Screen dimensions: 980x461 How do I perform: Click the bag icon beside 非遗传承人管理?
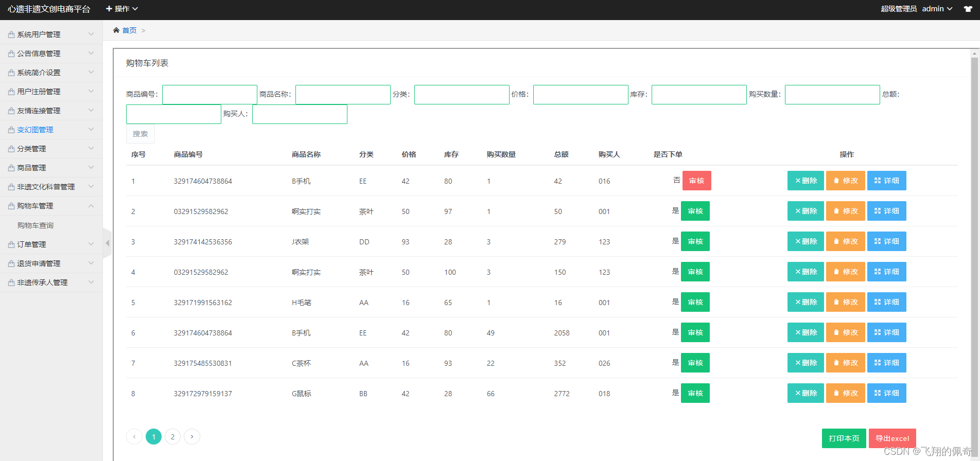pyautogui.click(x=11, y=282)
